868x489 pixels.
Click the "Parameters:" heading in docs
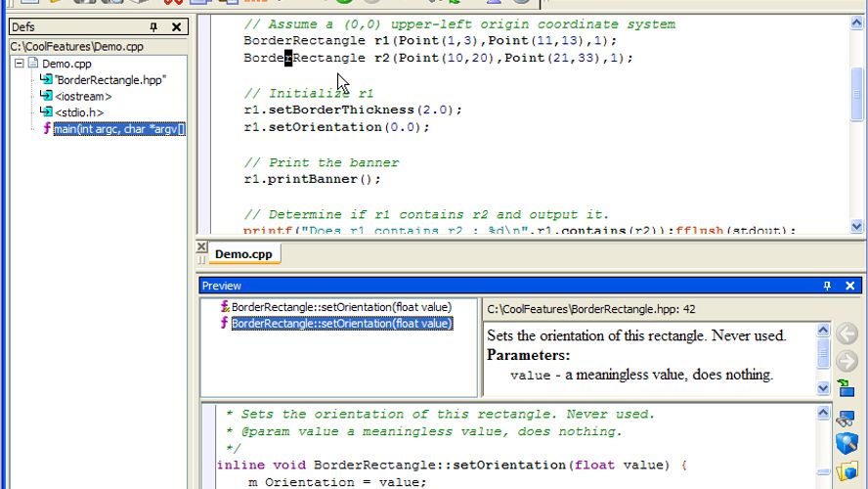point(528,355)
